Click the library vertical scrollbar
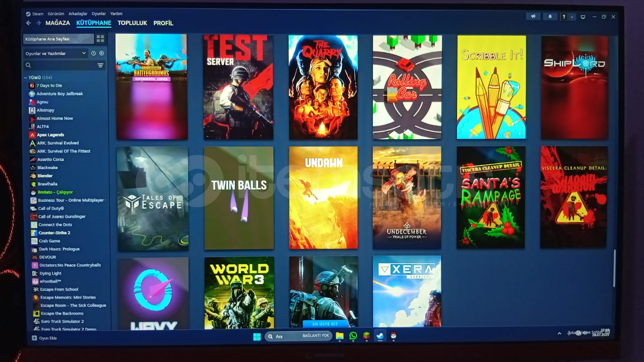 (614, 268)
